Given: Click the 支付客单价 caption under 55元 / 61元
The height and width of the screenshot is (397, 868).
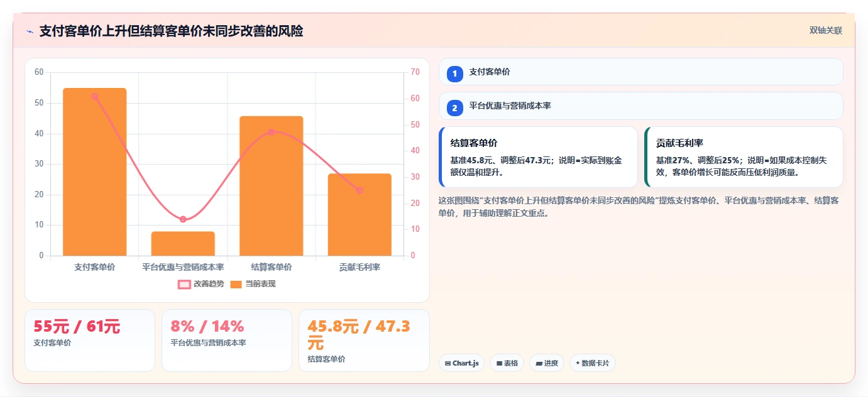Looking at the screenshot, I should 52,343.
